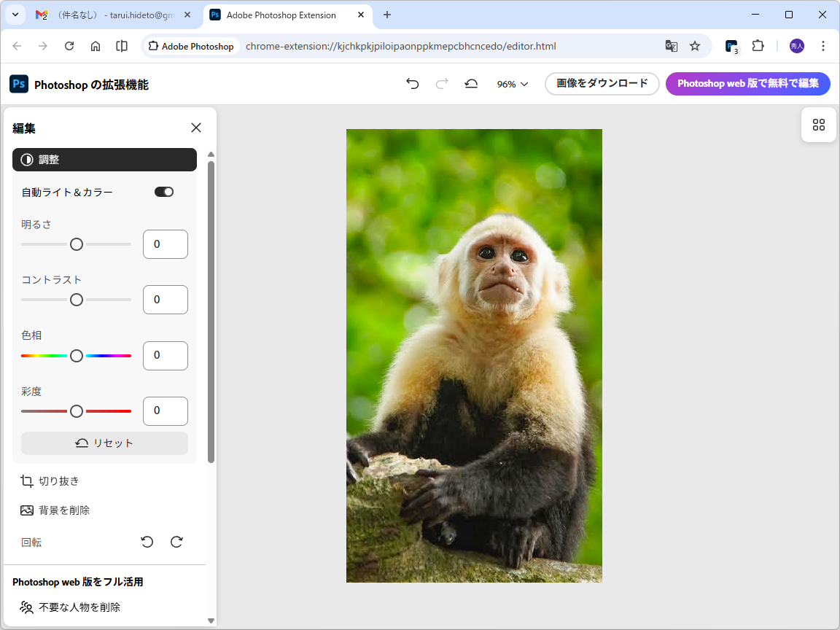Click the translate page icon
The height and width of the screenshot is (630, 840).
tap(672, 46)
